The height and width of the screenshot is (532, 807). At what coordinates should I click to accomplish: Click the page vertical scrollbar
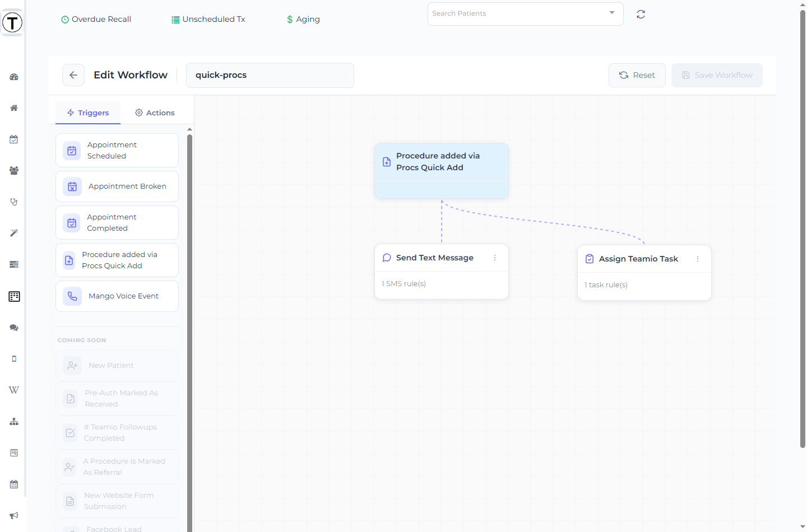803,228
